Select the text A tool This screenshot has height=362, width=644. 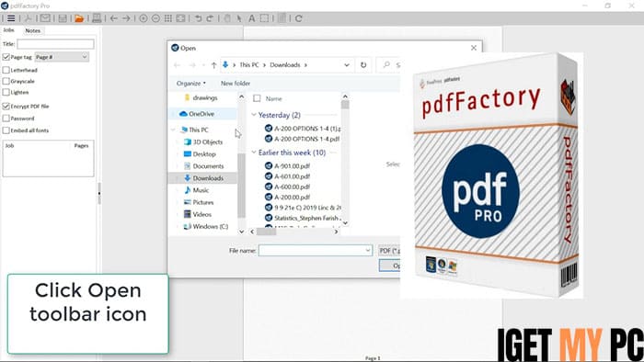click(x=252, y=18)
